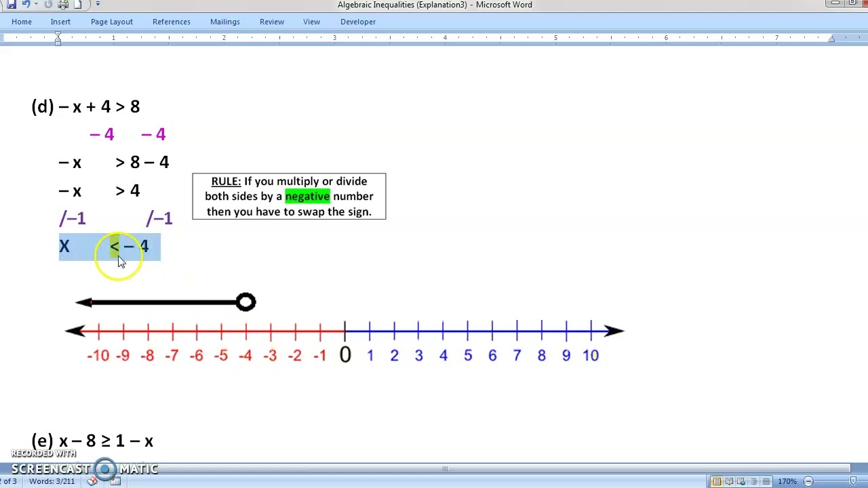Image resolution: width=868 pixels, height=488 pixels.
Task: Click the right indent marker on ruler
Action: (x=831, y=39)
